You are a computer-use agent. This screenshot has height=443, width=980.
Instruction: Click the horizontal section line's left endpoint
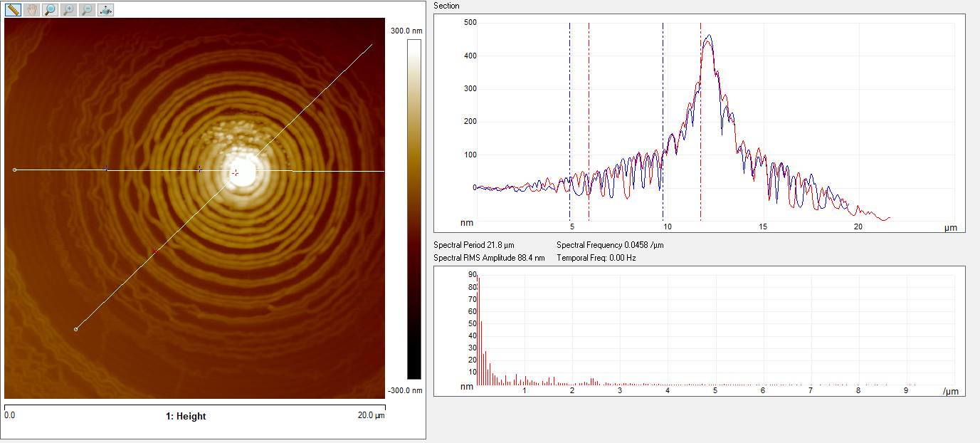15,170
